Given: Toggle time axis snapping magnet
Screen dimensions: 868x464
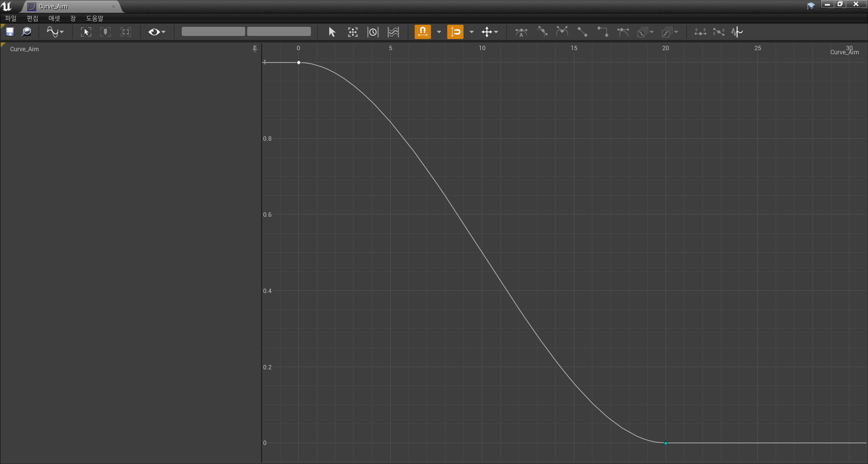Looking at the screenshot, I should pyautogui.click(x=422, y=32).
